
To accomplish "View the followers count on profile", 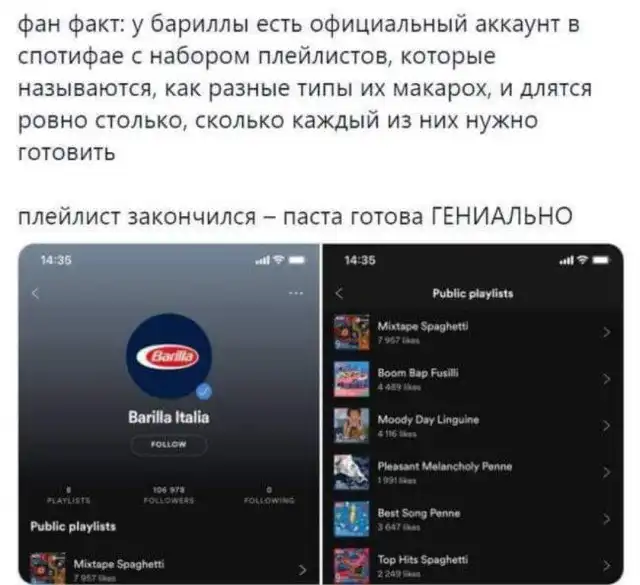I will click(x=169, y=494).
